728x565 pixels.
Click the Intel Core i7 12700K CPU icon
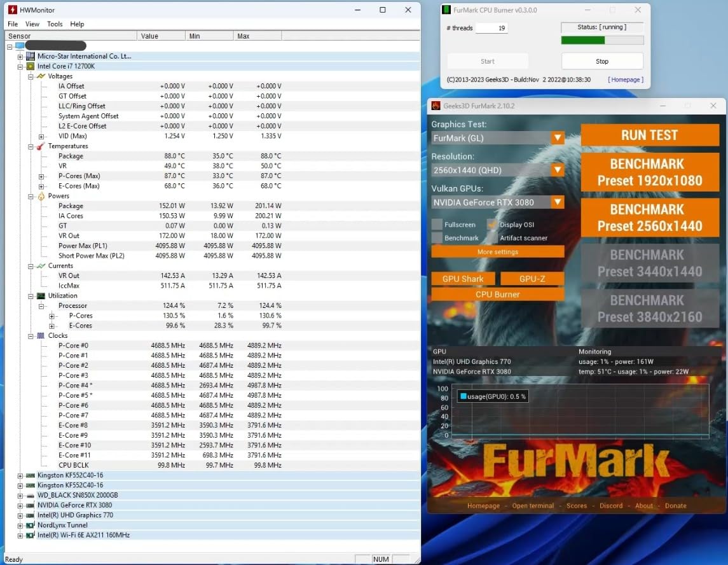pos(30,66)
